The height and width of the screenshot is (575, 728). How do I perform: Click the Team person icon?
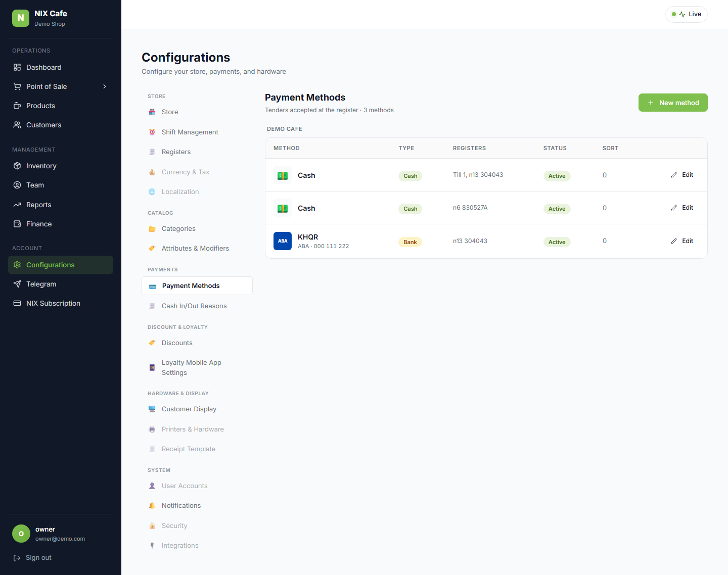17,185
